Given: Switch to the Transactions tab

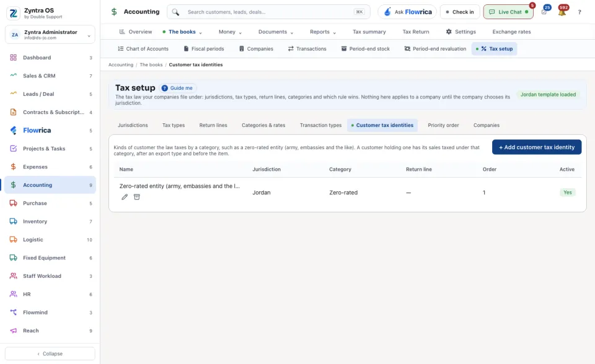Looking at the screenshot, I should point(307,48).
